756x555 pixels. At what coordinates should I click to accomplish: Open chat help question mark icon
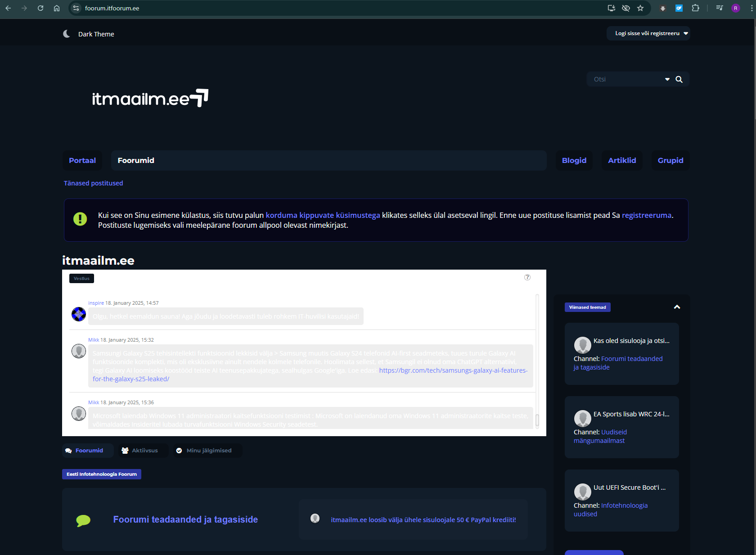527,277
